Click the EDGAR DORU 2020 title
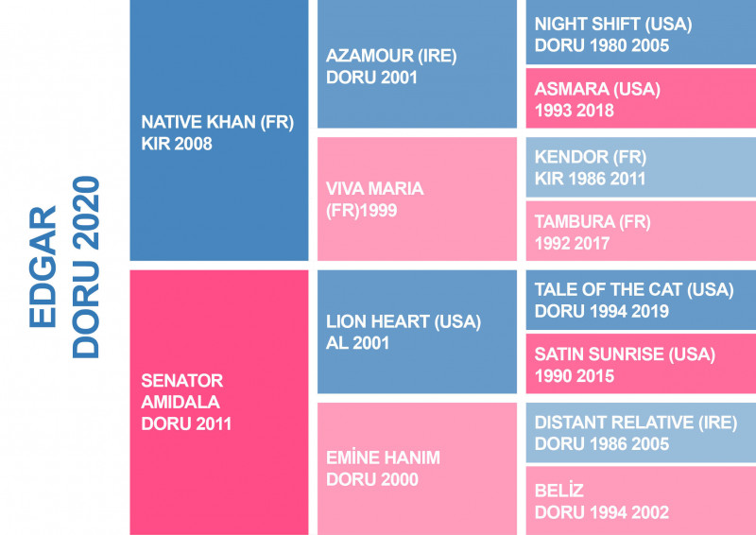 63,267
